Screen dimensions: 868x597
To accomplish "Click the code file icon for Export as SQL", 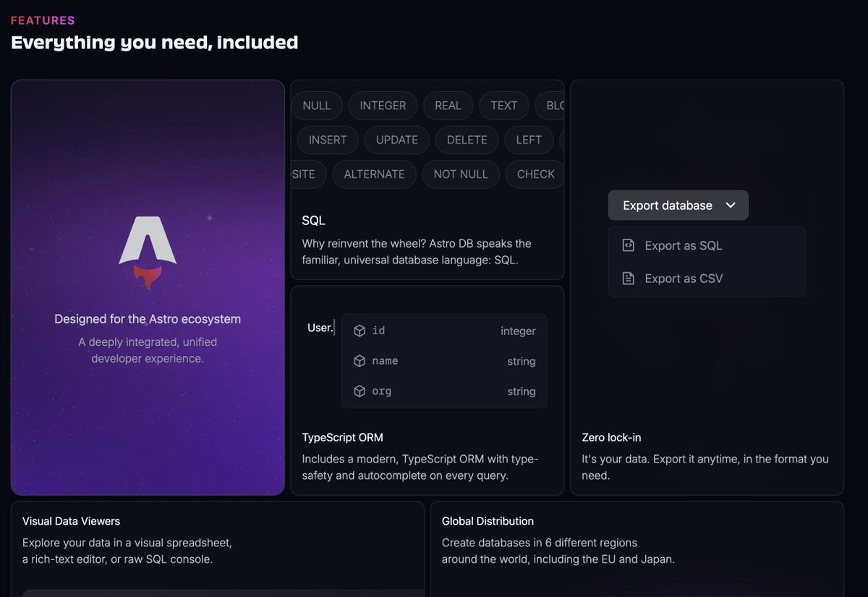I will click(x=629, y=245).
